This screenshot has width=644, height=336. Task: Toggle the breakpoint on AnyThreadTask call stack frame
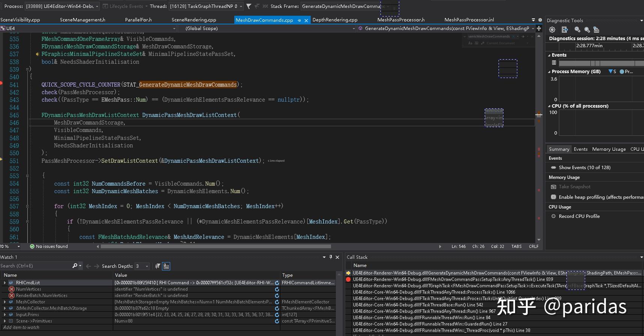[x=348, y=279]
